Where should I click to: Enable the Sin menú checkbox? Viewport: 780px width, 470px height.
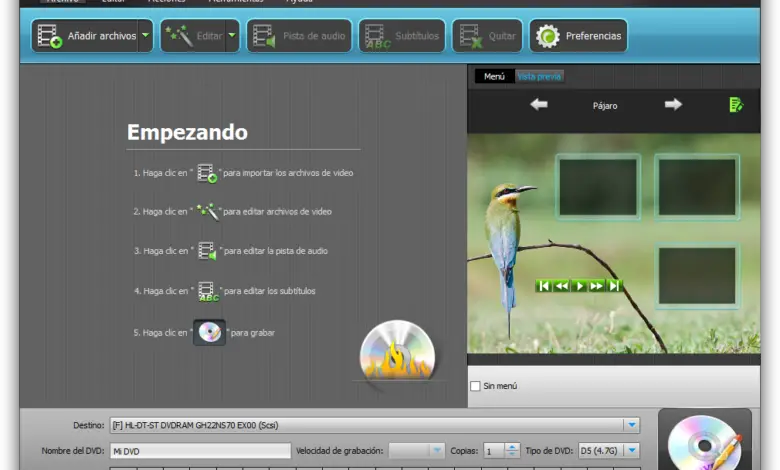[476, 386]
